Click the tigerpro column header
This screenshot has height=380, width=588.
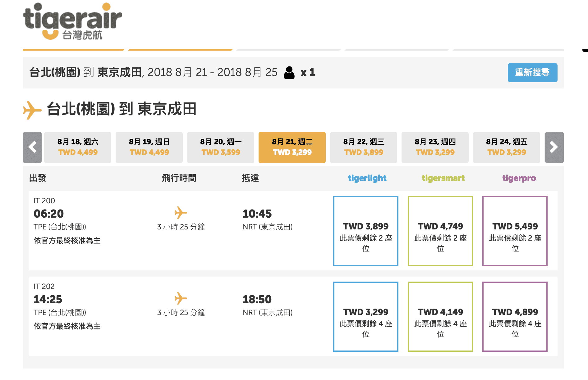click(519, 178)
